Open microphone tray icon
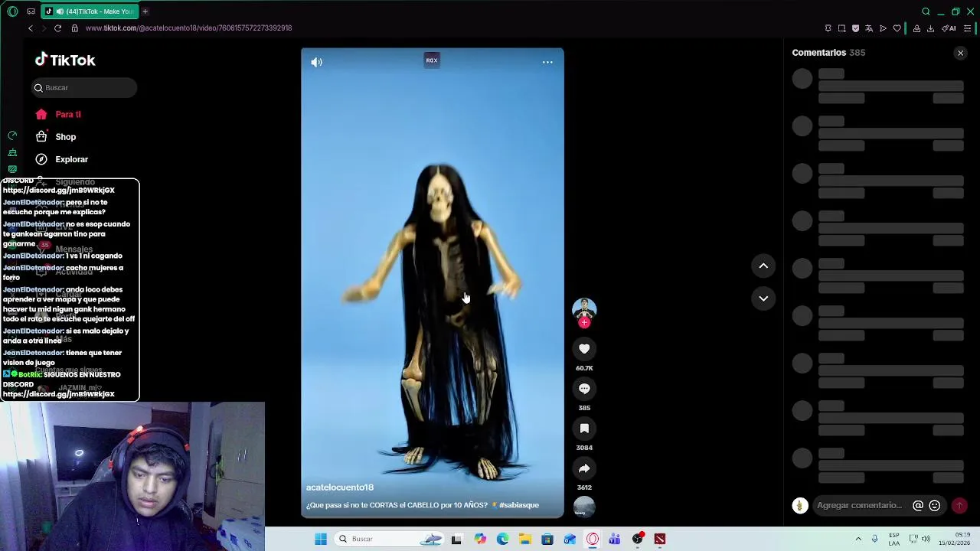The width and height of the screenshot is (980, 551). click(874, 539)
